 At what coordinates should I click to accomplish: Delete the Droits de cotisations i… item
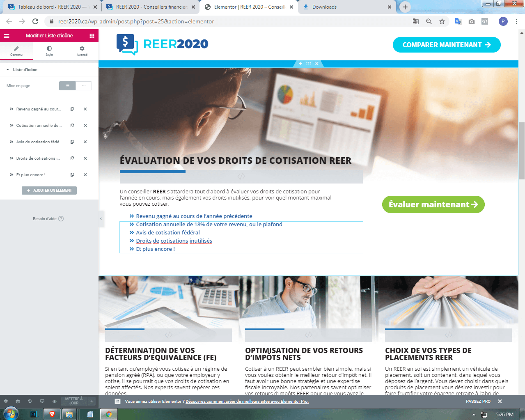click(x=85, y=158)
